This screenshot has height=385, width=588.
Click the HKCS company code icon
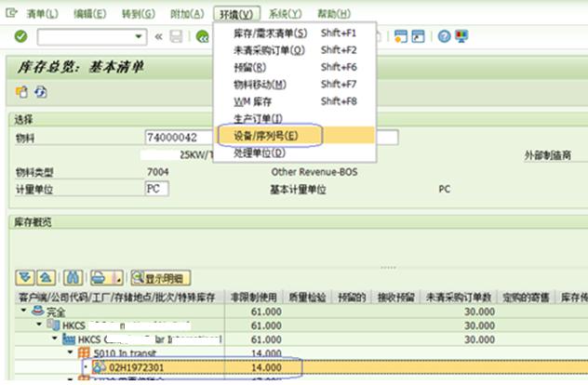pos(53,325)
